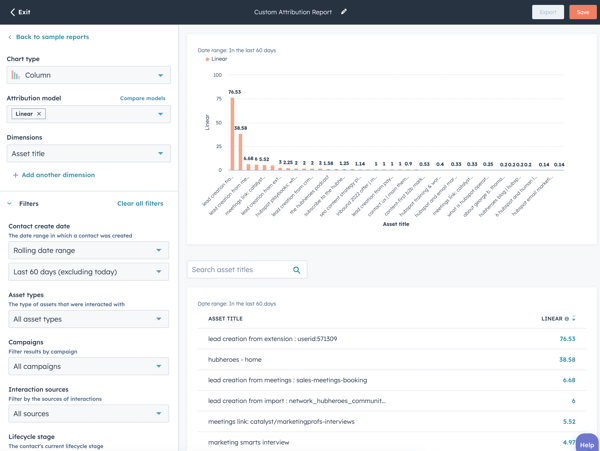The width and height of the screenshot is (600, 451).
Task: Expand the Attribution model dropdown arrow
Action: [160, 114]
